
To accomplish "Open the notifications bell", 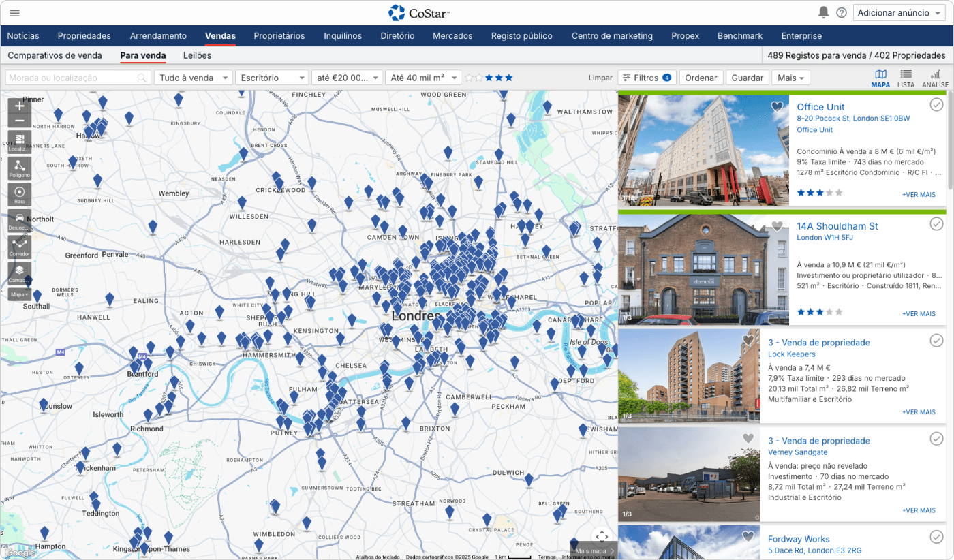I will [823, 13].
